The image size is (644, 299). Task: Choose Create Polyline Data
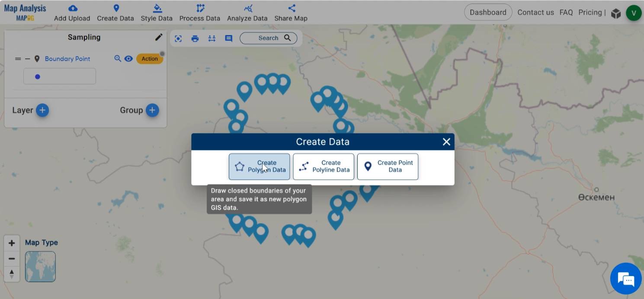point(324,166)
